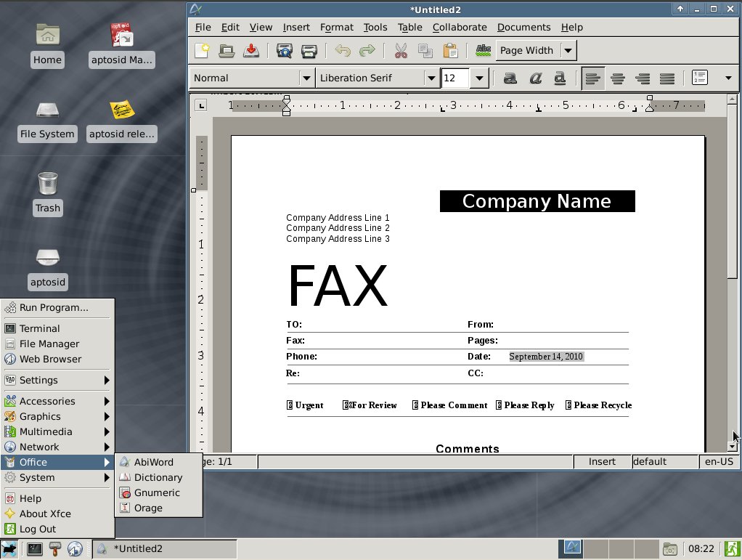Paste from the clipboard icon

click(450, 50)
